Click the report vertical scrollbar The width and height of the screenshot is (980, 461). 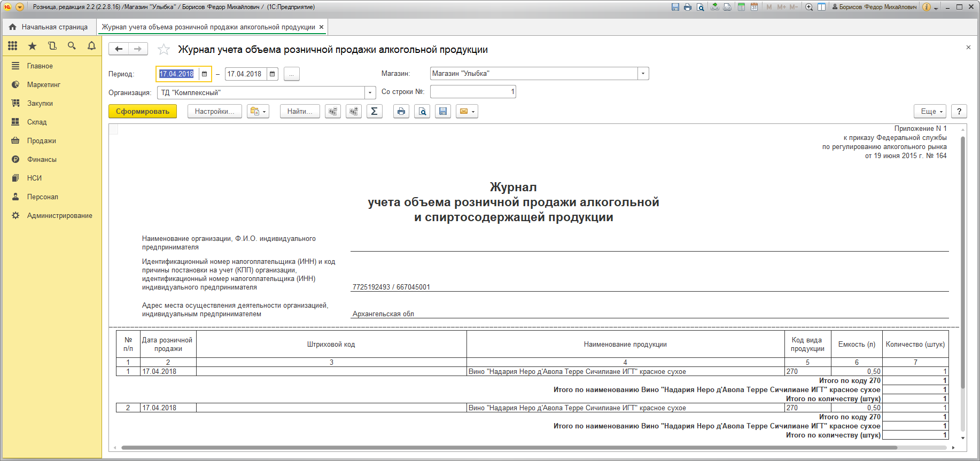point(963,262)
